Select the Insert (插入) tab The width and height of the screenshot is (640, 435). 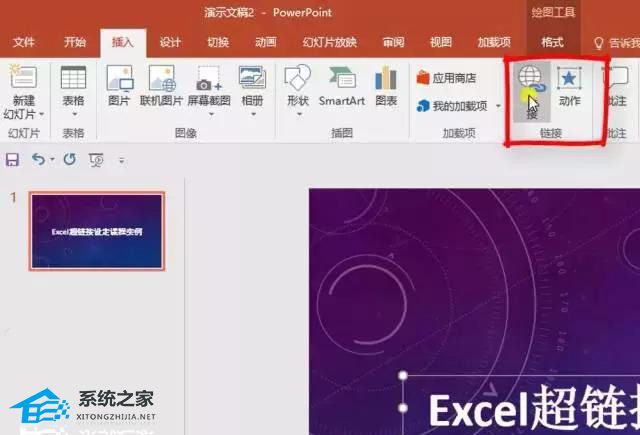point(122,42)
